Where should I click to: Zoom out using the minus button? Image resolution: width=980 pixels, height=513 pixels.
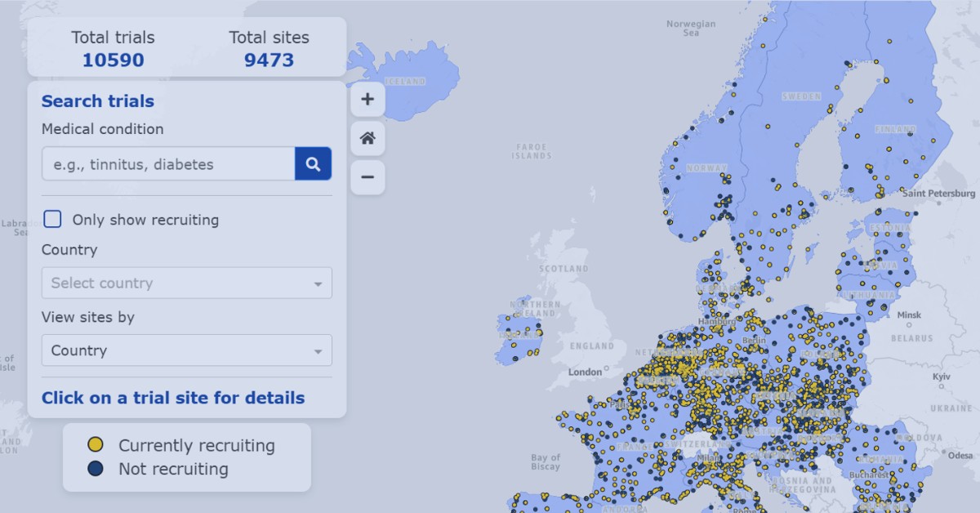tap(367, 177)
